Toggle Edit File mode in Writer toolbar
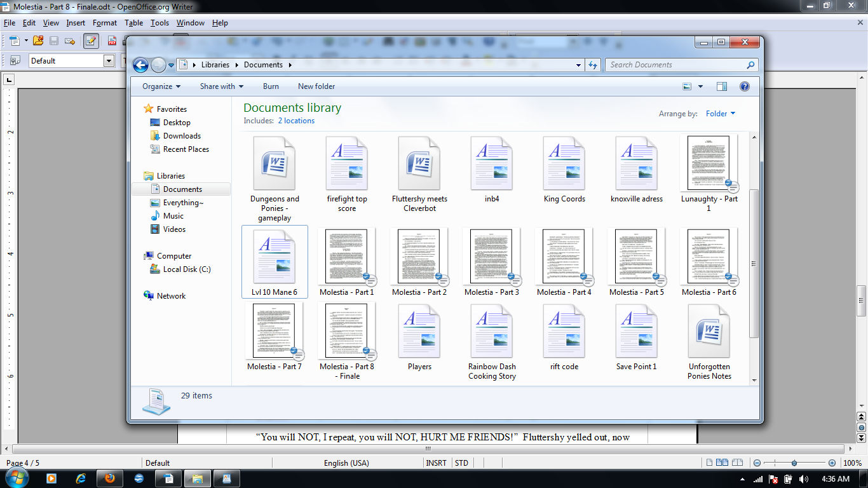This screenshot has height=488, width=868. (x=91, y=41)
